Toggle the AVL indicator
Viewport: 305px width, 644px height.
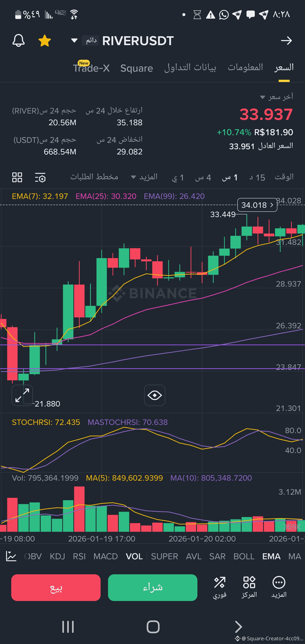click(194, 556)
